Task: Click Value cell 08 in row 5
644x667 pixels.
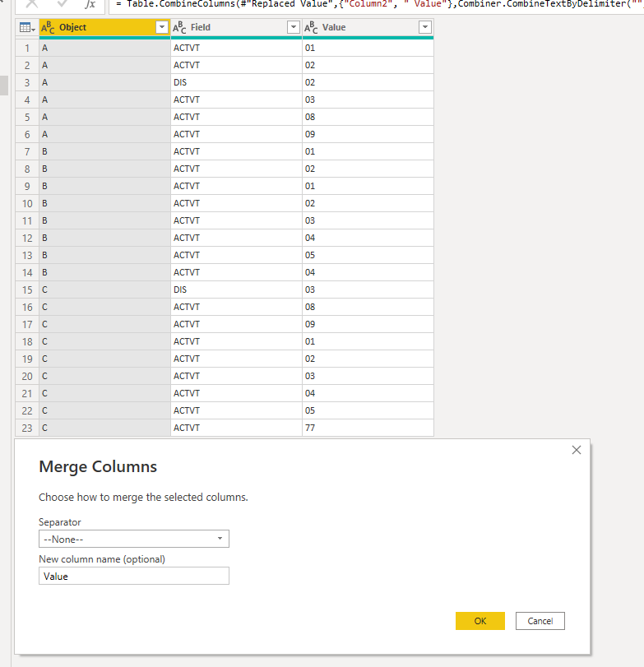Action: click(368, 117)
